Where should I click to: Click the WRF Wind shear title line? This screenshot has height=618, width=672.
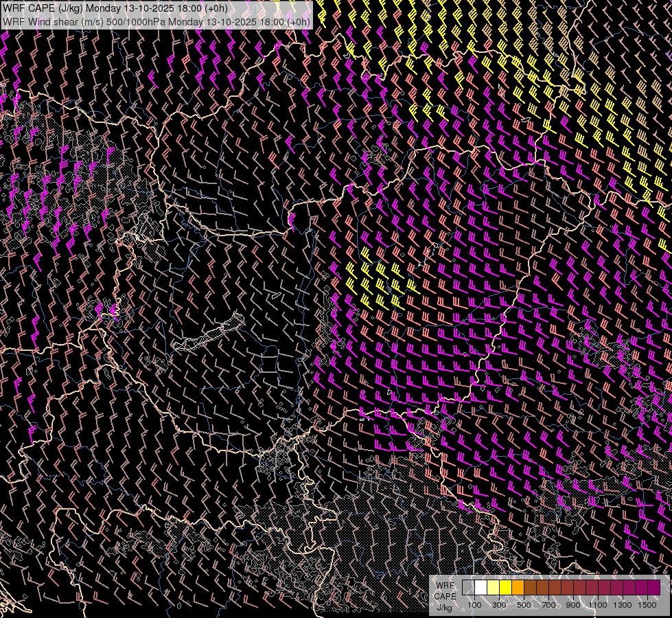(x=157, y=21)
